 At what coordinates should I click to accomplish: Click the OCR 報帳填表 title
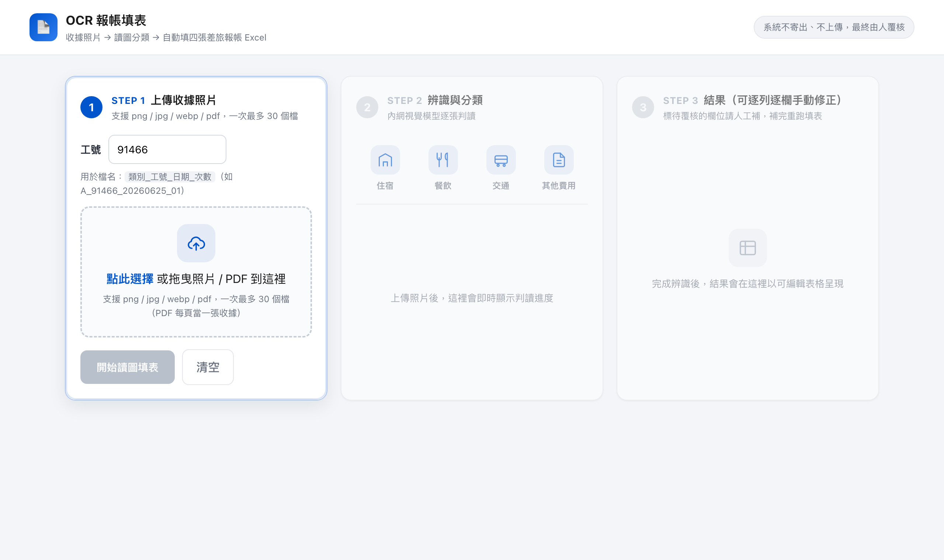[x=106, y=20]
